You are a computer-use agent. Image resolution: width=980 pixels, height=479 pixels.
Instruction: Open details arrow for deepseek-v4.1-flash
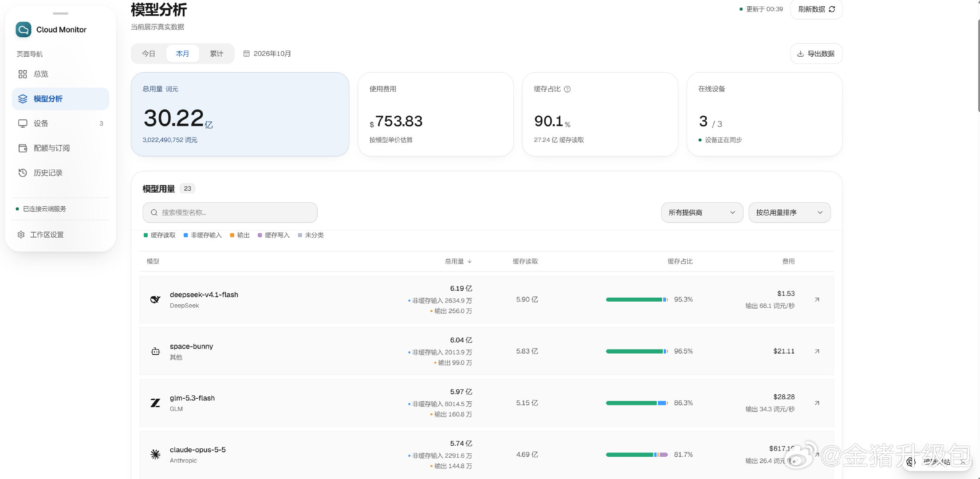[817, 300]
